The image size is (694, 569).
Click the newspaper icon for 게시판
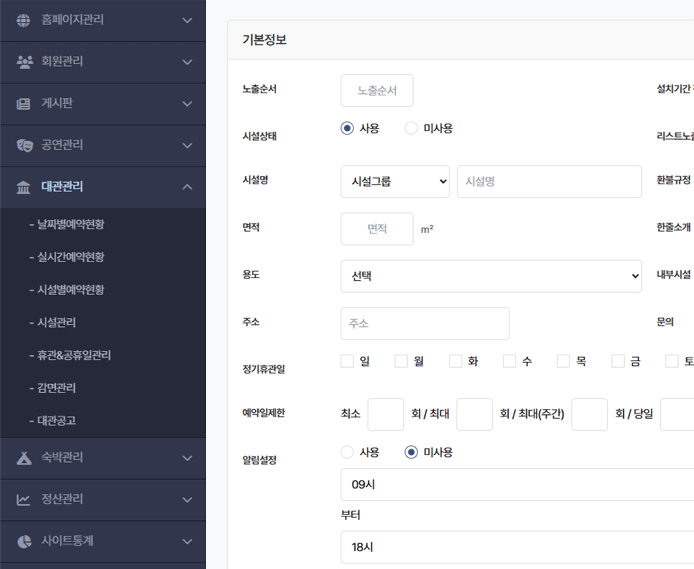(x=23, y=104)
